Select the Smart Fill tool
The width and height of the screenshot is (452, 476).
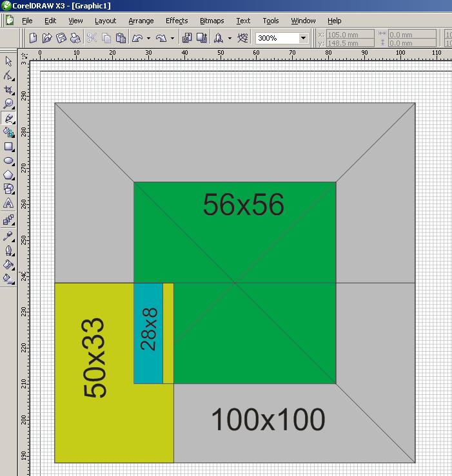[8, 132]
